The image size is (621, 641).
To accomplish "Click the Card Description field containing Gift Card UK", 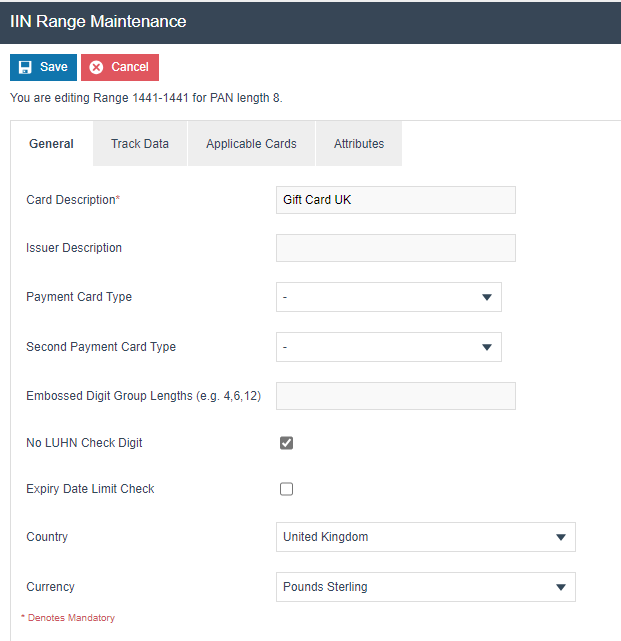I will (395, 200).
